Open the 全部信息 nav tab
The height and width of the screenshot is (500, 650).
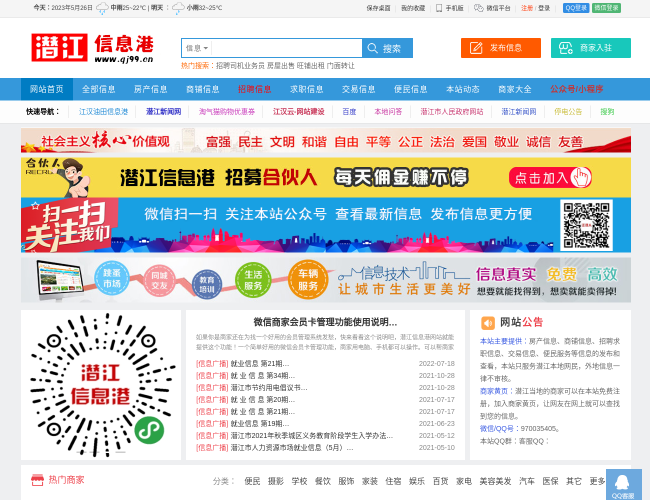pyautogui.click(x=99, y=89)
